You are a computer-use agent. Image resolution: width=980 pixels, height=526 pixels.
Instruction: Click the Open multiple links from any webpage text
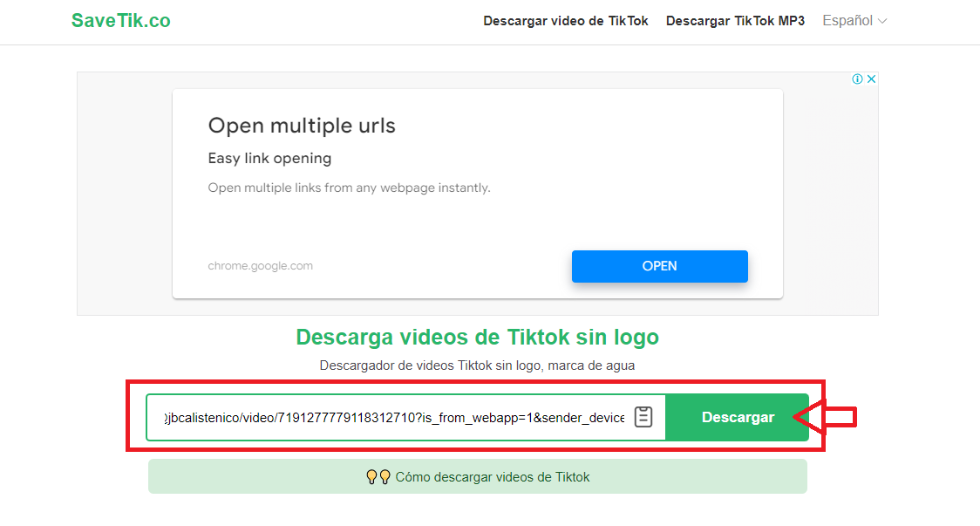(x=349, y=188)
